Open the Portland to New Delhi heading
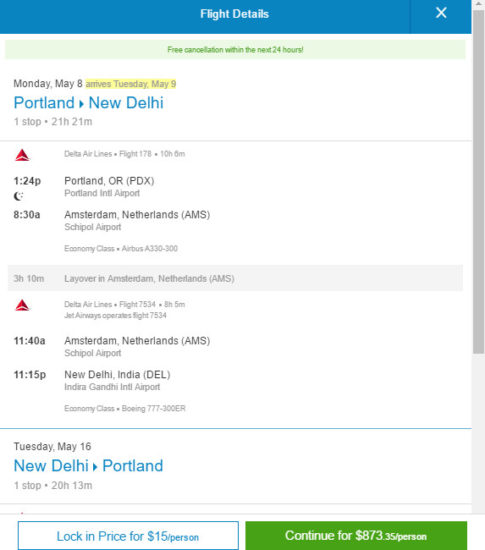 [88, 103]
